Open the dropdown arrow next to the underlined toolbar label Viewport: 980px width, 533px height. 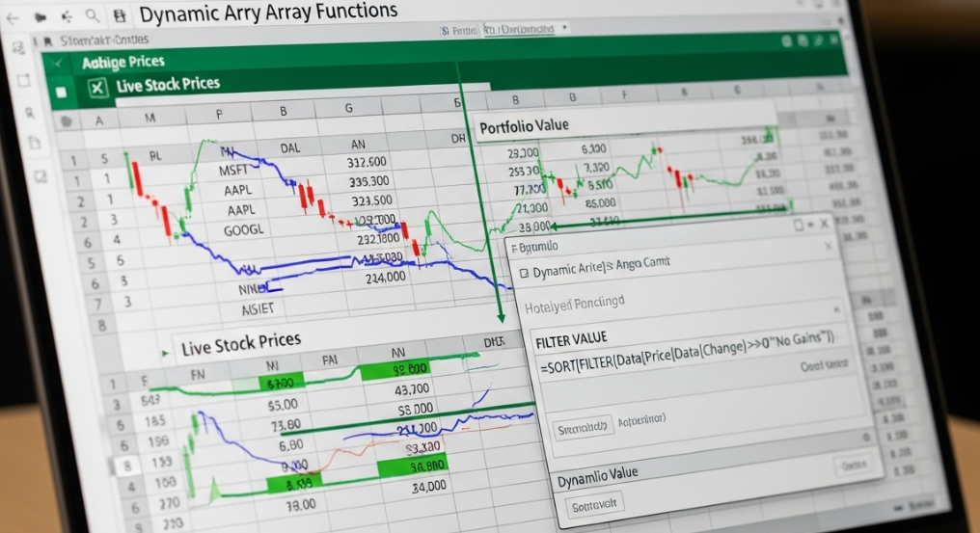click(x=564, y=28)
